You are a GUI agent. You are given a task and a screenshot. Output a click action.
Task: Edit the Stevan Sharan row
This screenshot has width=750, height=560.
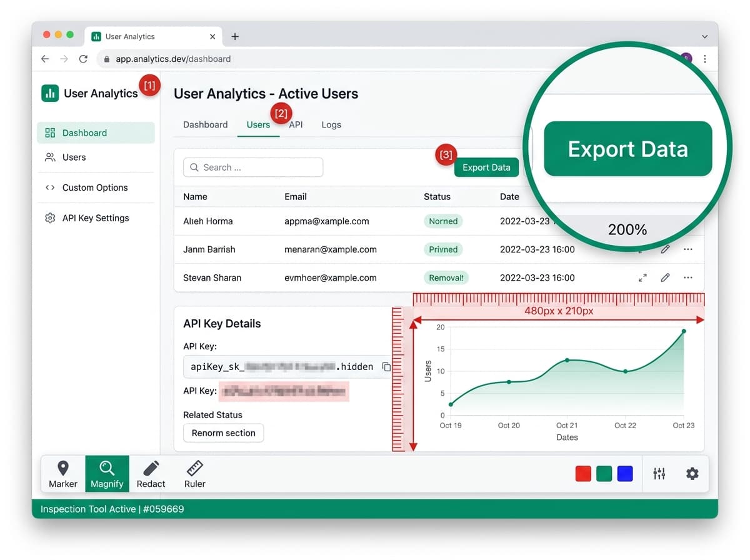click(x=665, y=277)
